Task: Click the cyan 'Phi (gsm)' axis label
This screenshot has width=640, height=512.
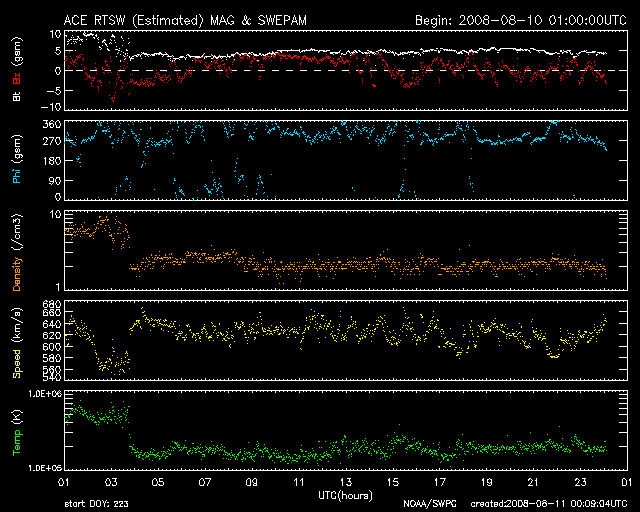Action: pos(17,159)
